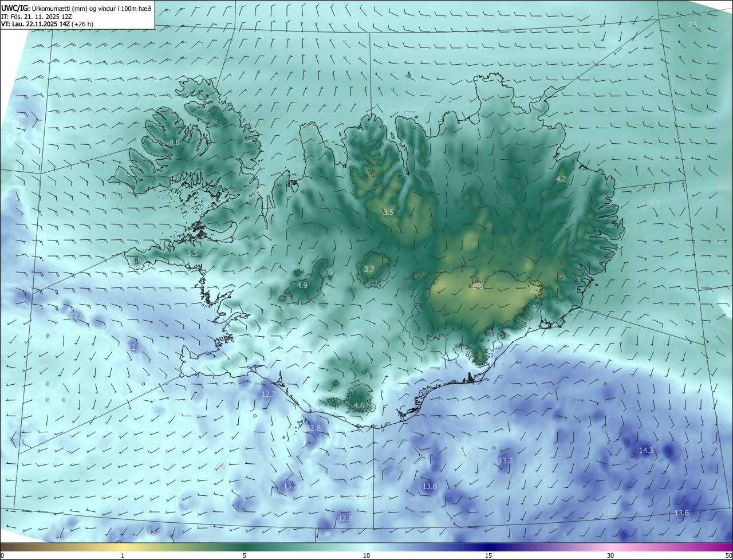Viewport: 733px width, 560px height.
Task: Click the faint 8.4 value label
Action: 655,202
